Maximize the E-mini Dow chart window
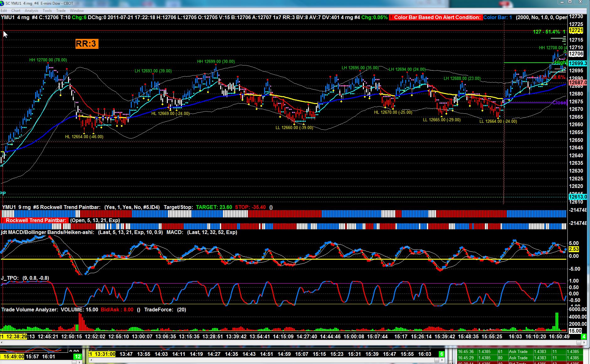The width and height of the screenshot is (590, 364). tap(570, 2)
